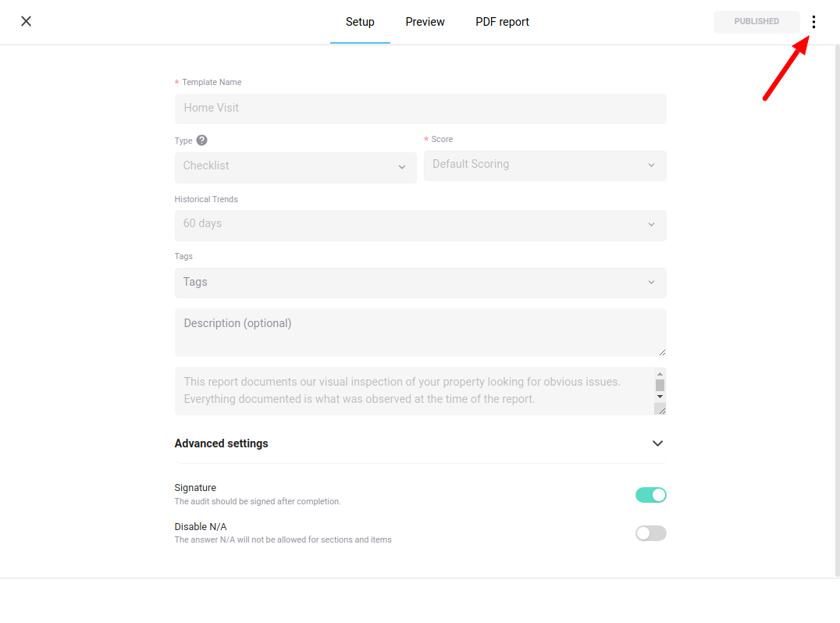Open the Tags dropdown
Viewport: 840px width, 623px height.
(420, 283)
